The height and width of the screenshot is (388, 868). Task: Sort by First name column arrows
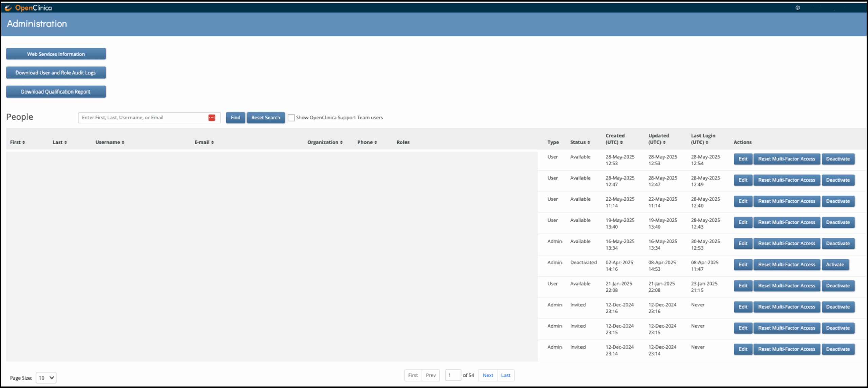(24, 143)
